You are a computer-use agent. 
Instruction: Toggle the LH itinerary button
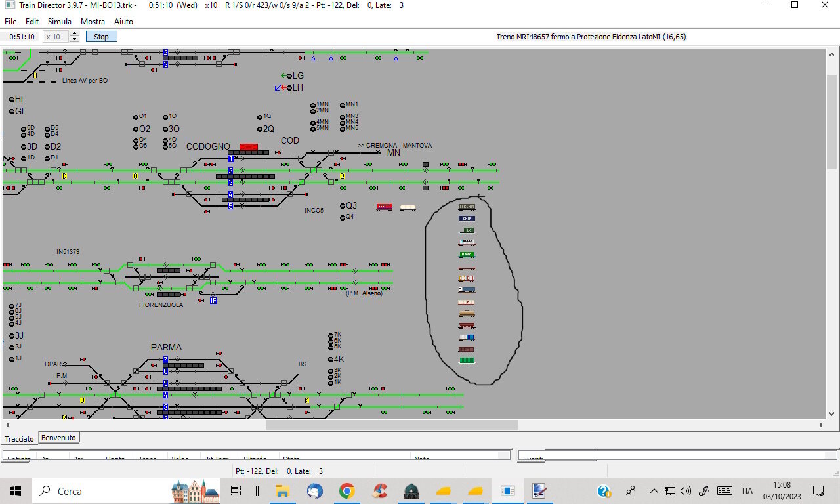tap(289, 87)
